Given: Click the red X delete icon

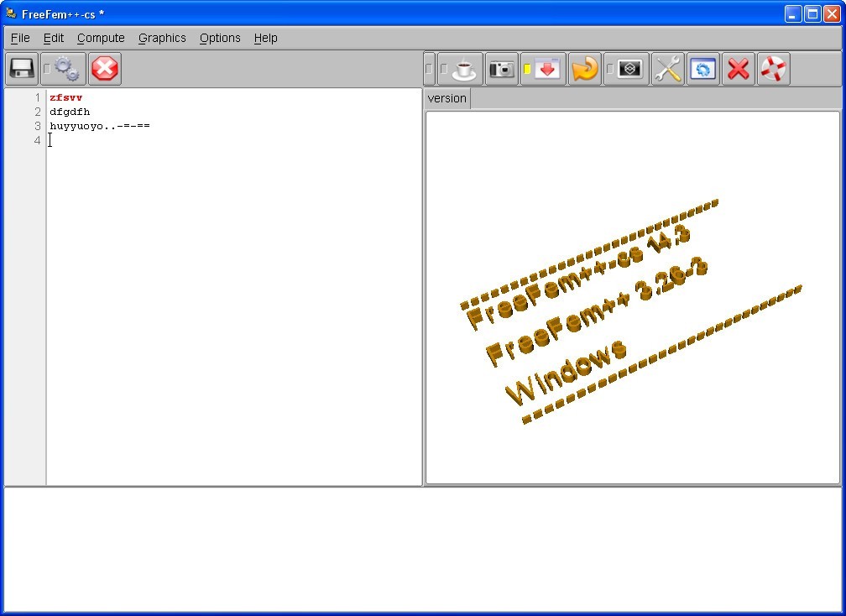Looking at the screenshot, I should (x=738, y=69).
